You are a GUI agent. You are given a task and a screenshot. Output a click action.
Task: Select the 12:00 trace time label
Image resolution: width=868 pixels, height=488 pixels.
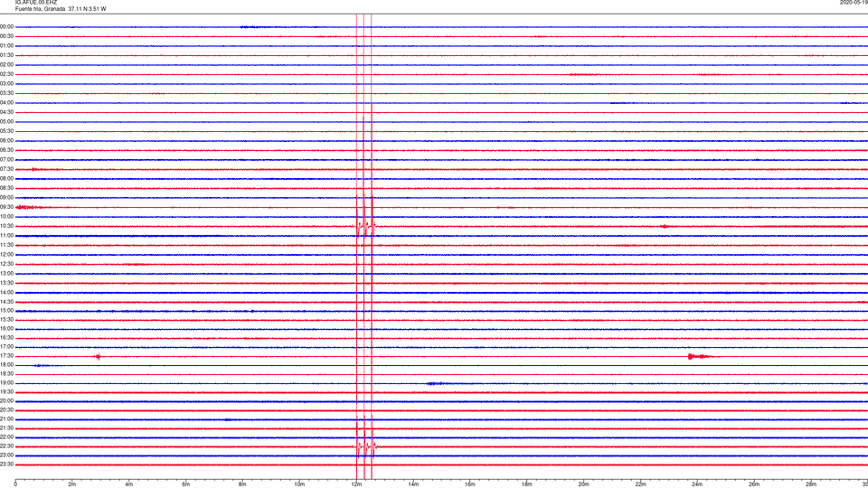[x=7, y=255]
